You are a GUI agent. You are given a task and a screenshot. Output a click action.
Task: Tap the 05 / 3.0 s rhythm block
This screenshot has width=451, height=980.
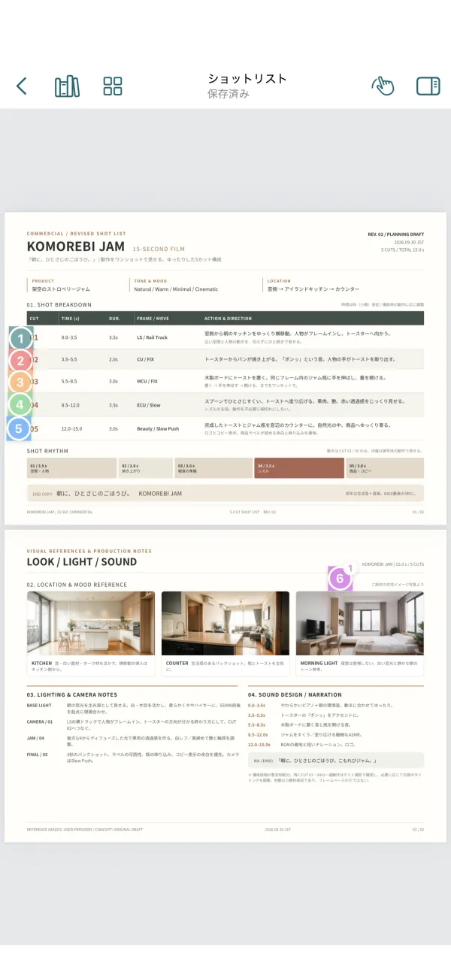click(x=385, y=468)
